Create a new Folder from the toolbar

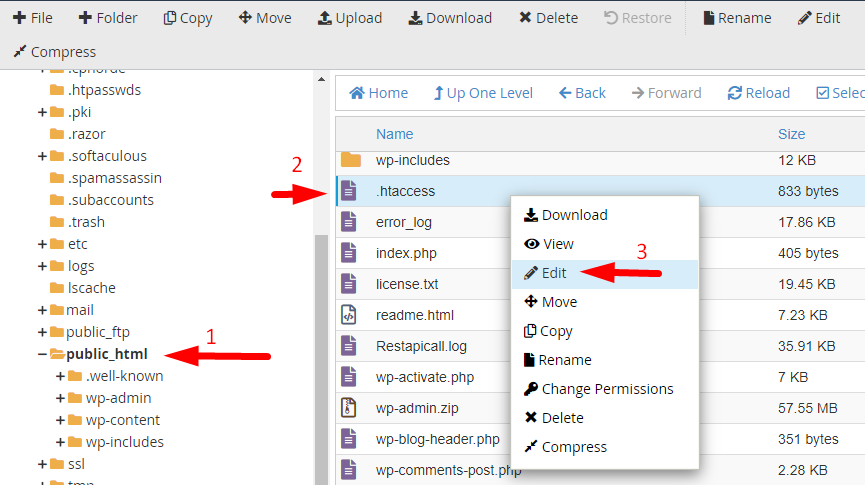point(108,18)
